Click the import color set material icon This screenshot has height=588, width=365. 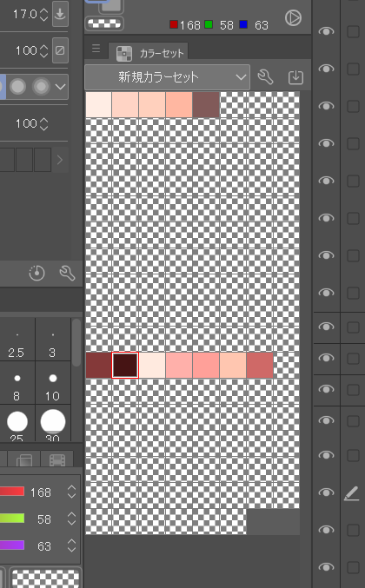pos(295,77)
